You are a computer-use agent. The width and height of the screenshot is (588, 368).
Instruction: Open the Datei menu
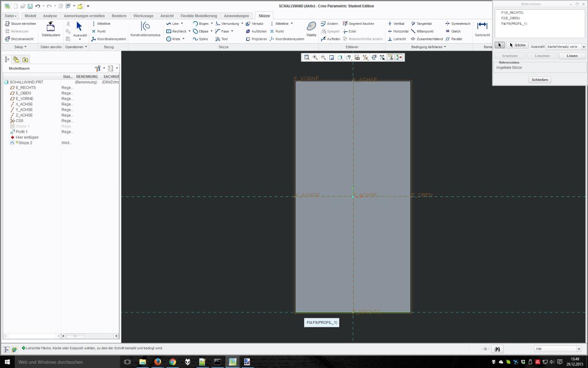10,16
